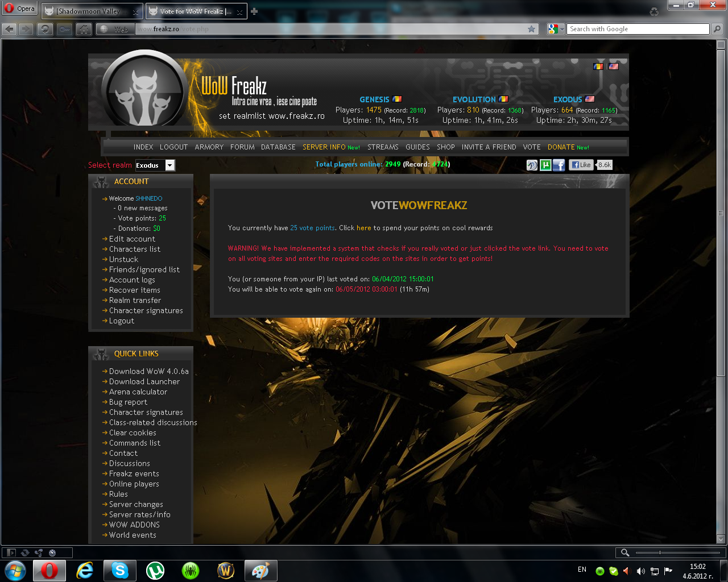Viewport: 728px width, 582px height.
Task: Click 'here' to spend vote points
Action: pos(363,228)
